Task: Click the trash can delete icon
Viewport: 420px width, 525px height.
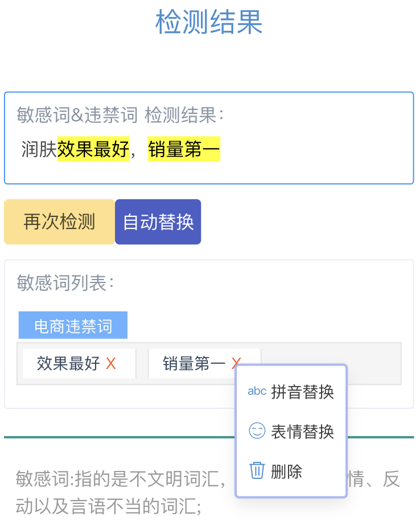Action: [x=257, y=470]
